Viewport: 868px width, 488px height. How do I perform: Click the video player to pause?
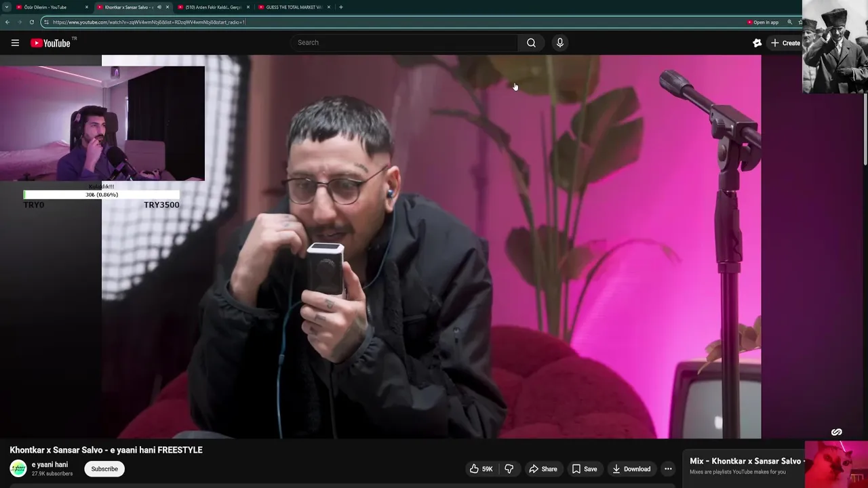431,247
